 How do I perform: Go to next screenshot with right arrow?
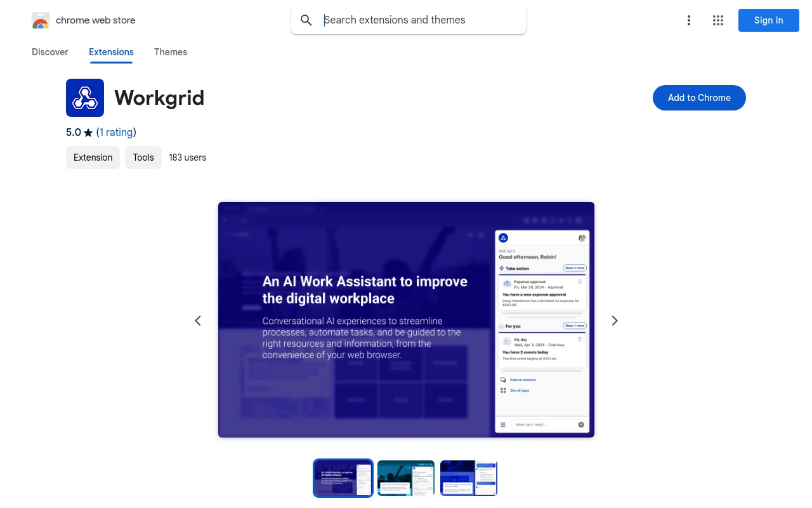click(614, 320)
